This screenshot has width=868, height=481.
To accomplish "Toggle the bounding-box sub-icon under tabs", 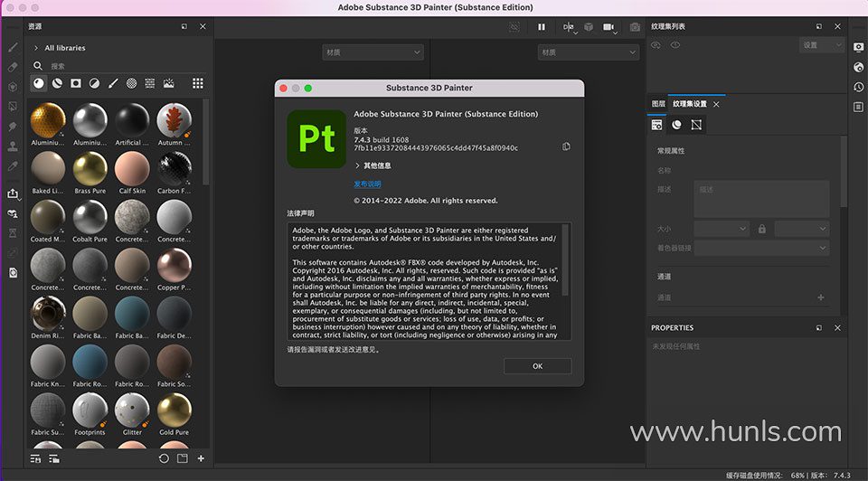I will pos(696,125).
